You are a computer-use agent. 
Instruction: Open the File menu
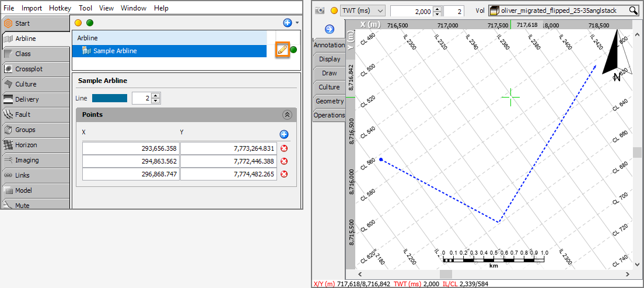point(9,8)
